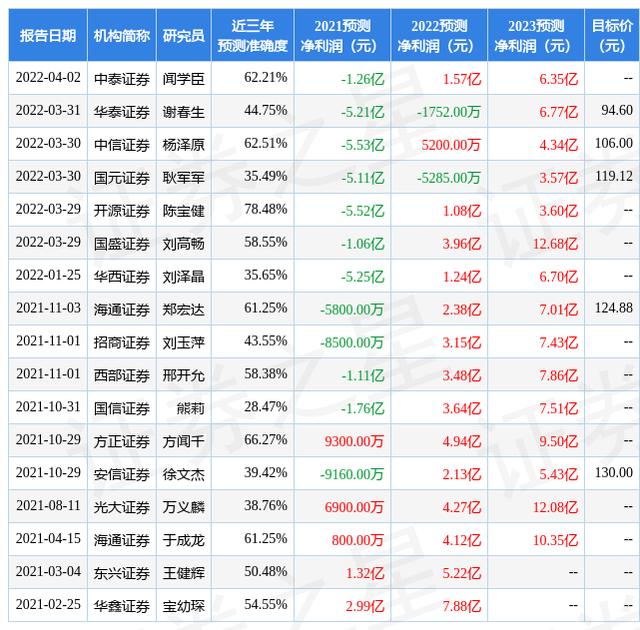
Task: Click researcher name 闻学臣
Action: [183, 79]
